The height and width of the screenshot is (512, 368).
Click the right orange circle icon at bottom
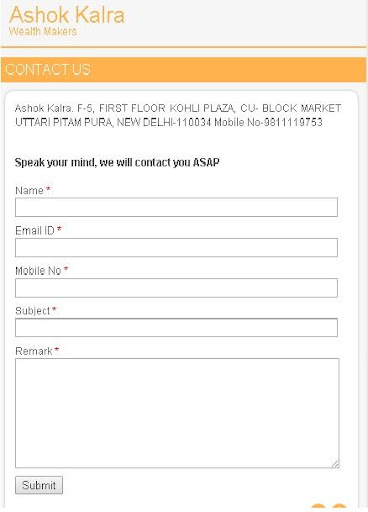(x=339, y=508)
